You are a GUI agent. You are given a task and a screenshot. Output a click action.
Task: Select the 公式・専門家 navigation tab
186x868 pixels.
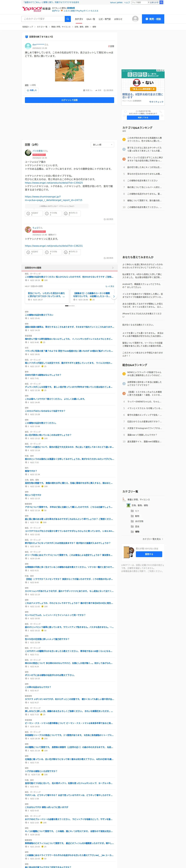pos(105,19)
